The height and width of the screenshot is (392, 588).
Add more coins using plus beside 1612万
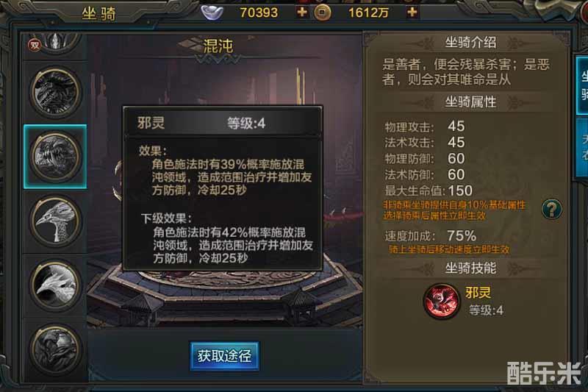coord(412,12)
